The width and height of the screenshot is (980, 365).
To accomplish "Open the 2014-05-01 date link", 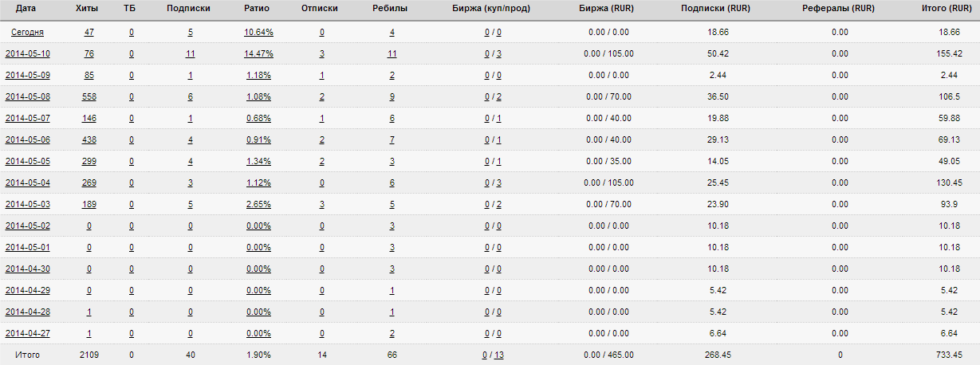I will 27,248.
